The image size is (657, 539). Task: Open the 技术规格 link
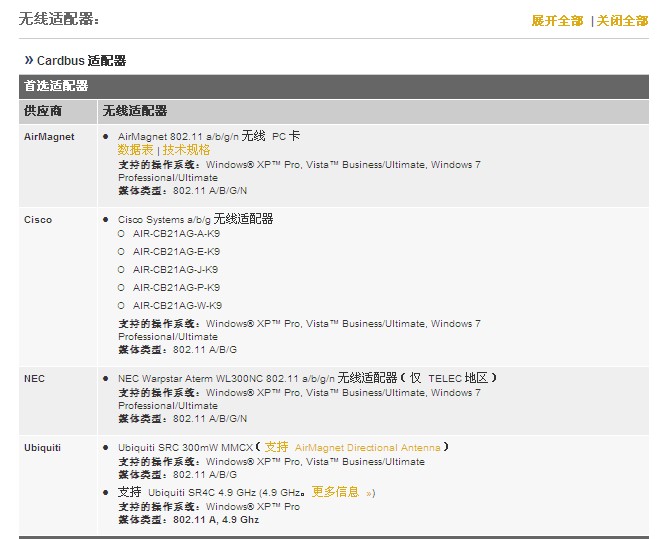coord(187,150)
